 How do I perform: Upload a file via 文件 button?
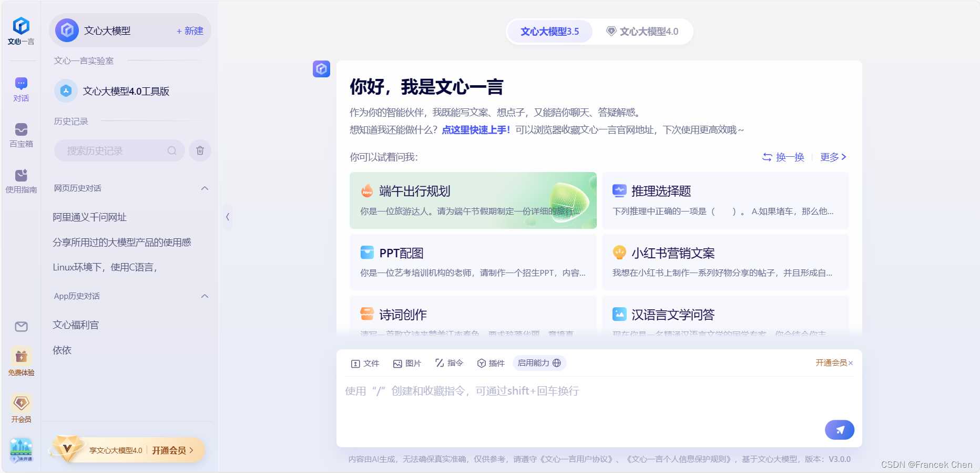pyautogui.click(x=365, y=364)
